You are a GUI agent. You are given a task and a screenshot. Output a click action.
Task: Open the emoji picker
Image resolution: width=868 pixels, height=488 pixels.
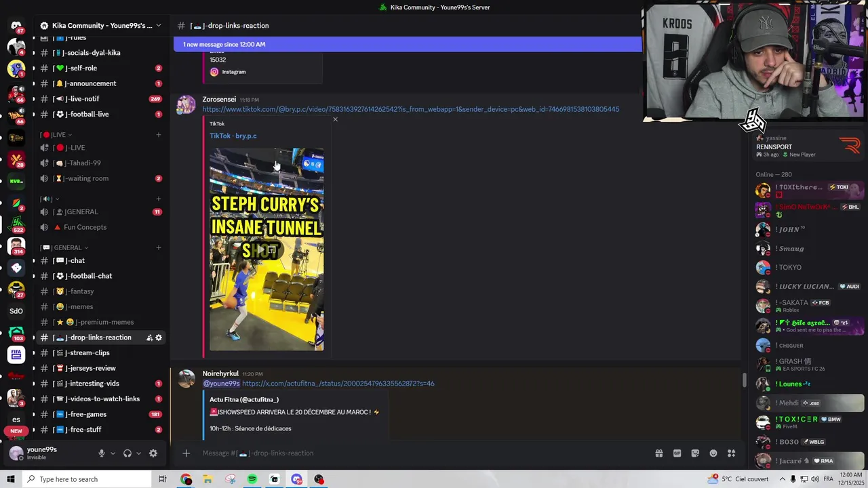(713, 453)
